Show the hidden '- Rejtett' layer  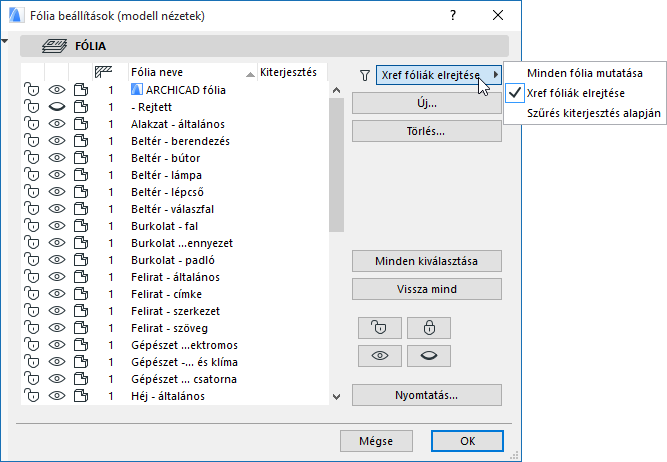pos(56,106)
